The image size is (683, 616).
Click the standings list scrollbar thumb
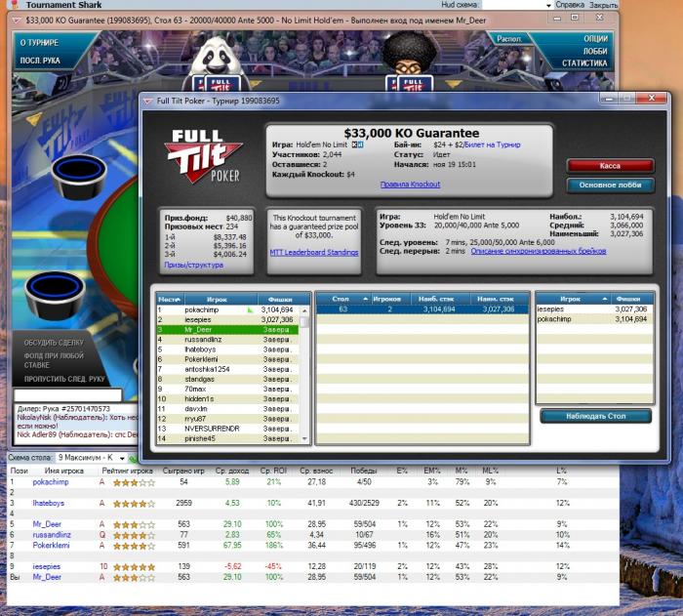coord(304,322)
